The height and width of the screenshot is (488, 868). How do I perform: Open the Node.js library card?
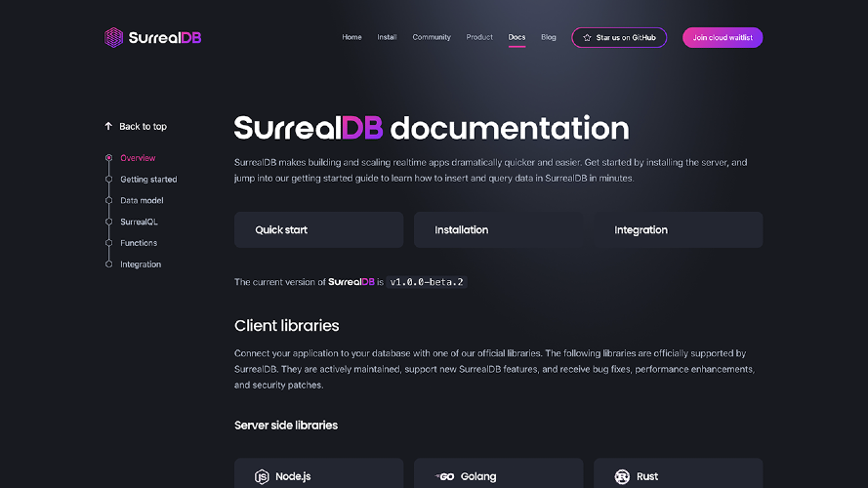point(319,473)
